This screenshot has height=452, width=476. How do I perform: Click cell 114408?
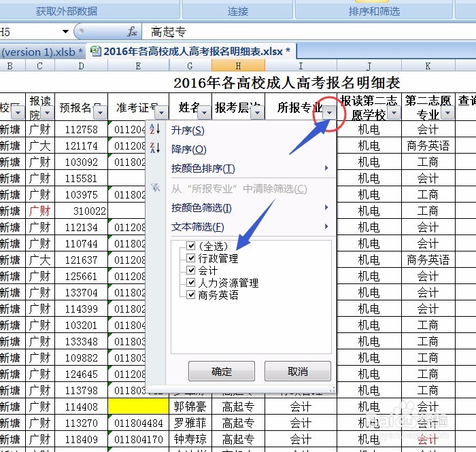click(x=81, y=406)
